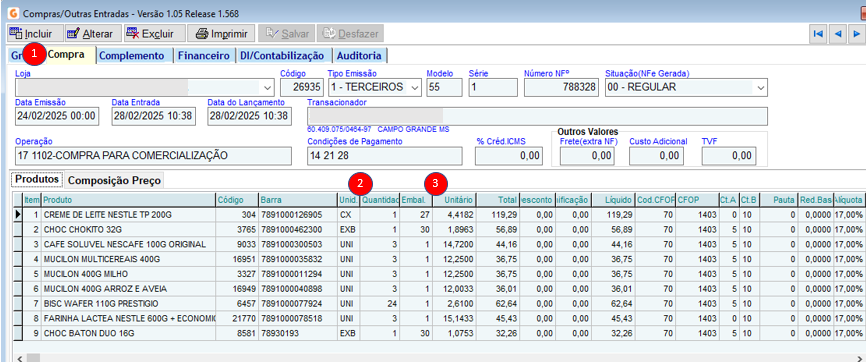Click the Alíquota column header
This screenshot has width=866, height=362.
(x=849, y=200)
